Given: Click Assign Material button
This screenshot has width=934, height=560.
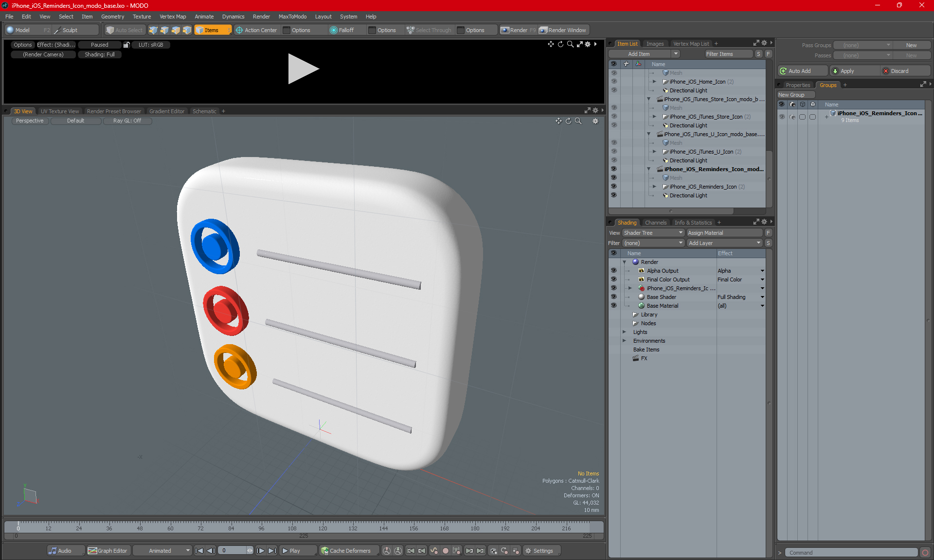Looking at the screenshot, I should point(724,233).
